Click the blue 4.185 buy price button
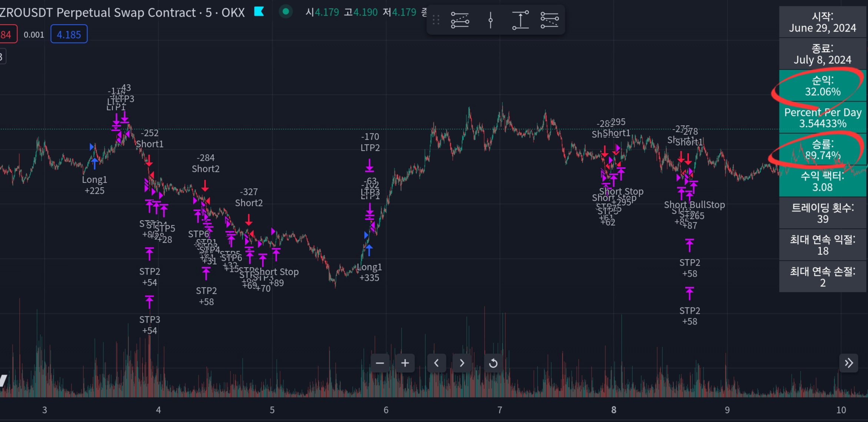Screen dimensions: 868x422 pyautogui.click(x=69, y=34)
